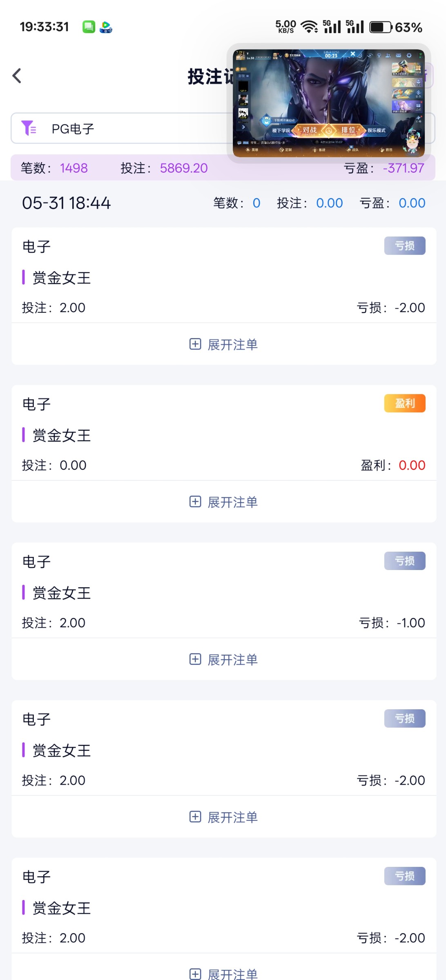The height and width of the screenshot is (980, 446).
Task: Select 对战 mode in the game window
Action: 310,130
